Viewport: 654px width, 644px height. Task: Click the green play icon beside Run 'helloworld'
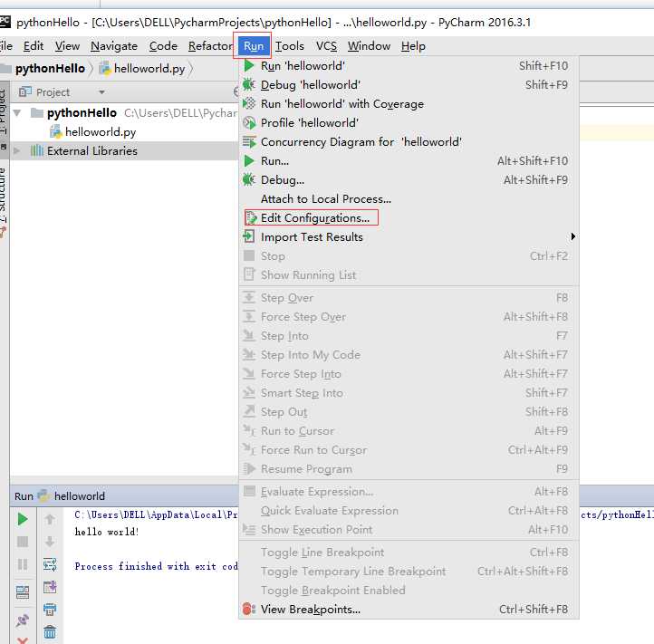[249, 65]
